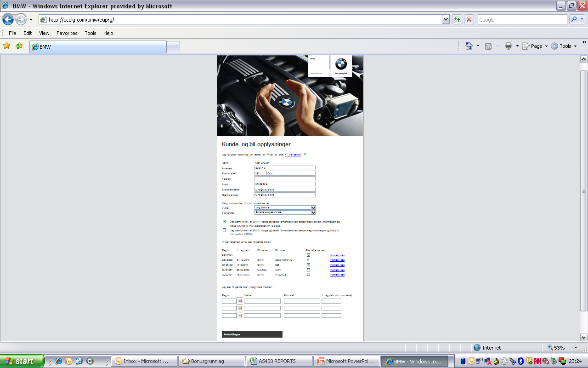Open search provider dropdown arrow

point(582,19)
